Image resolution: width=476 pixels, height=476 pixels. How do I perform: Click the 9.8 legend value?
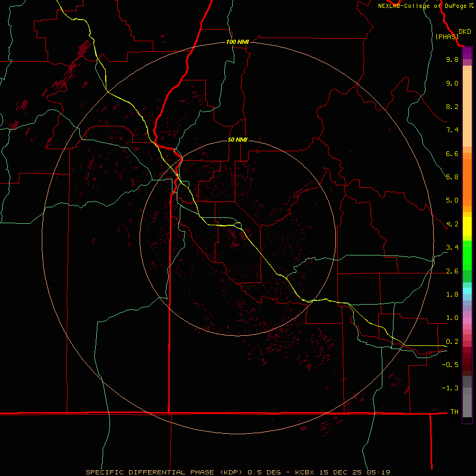point(452,59)
